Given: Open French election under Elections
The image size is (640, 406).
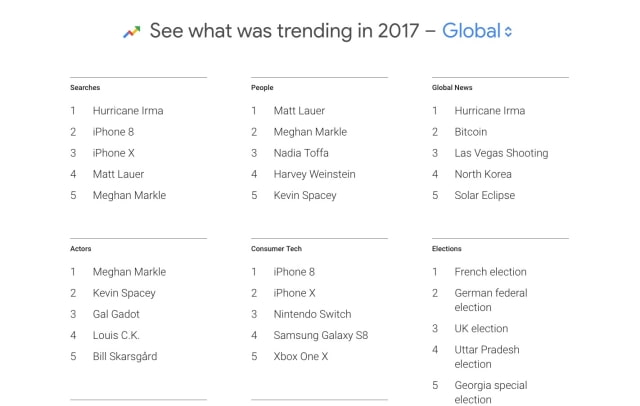Looking at the screenshot, I should [490, 272].
